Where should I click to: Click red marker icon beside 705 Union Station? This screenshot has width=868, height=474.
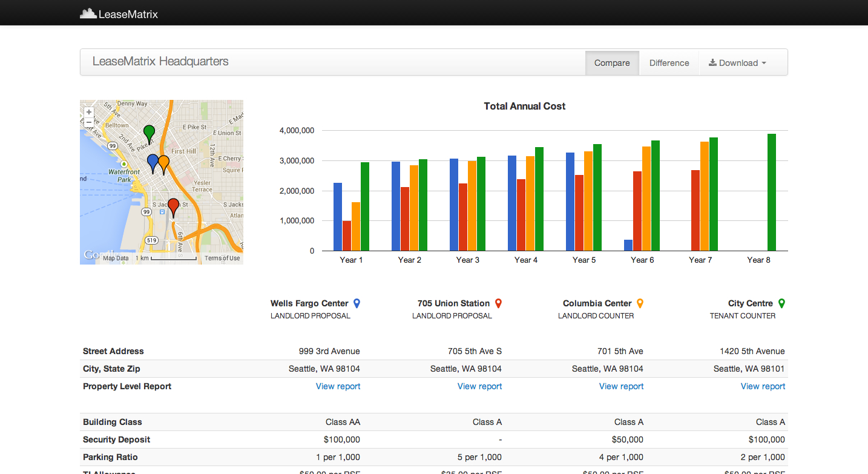[498, 303]
